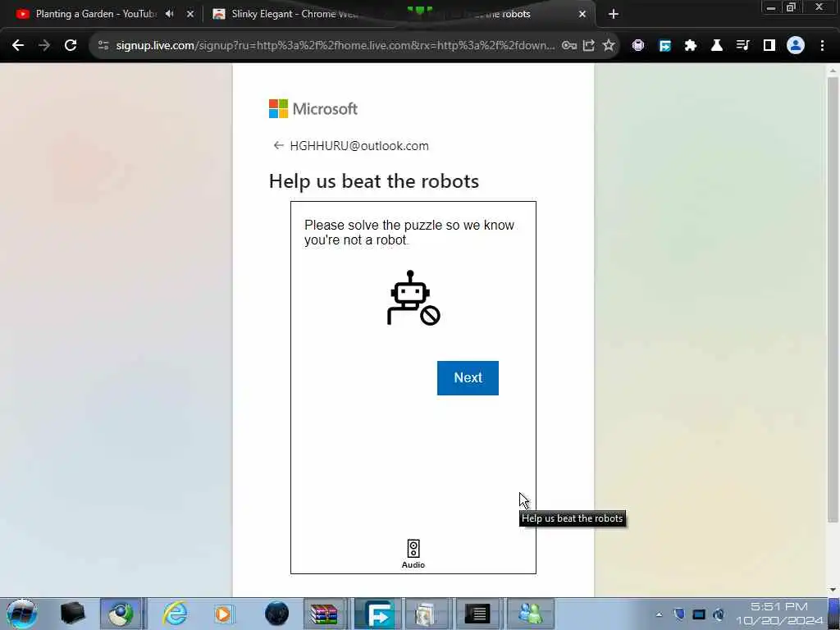This screenshot has height=630, width=840.
Task: Bookmark this page with the star
Action: (609, 46)
